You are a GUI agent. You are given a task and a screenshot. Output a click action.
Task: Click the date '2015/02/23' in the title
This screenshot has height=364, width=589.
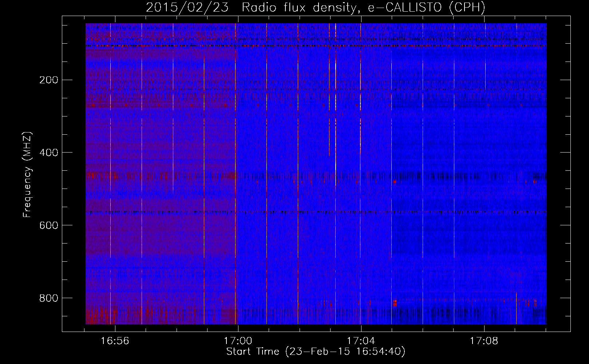(x=187, y=8)
